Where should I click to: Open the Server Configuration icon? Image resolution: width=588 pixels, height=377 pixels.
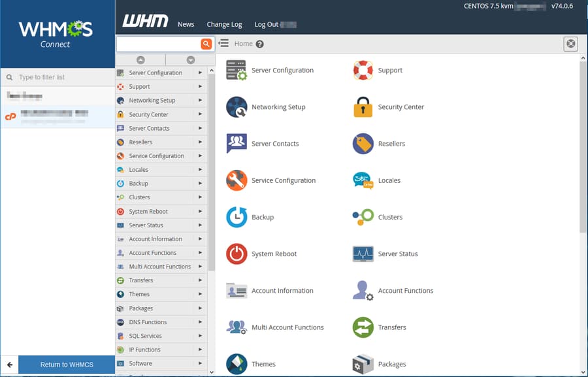pos(236,69)
